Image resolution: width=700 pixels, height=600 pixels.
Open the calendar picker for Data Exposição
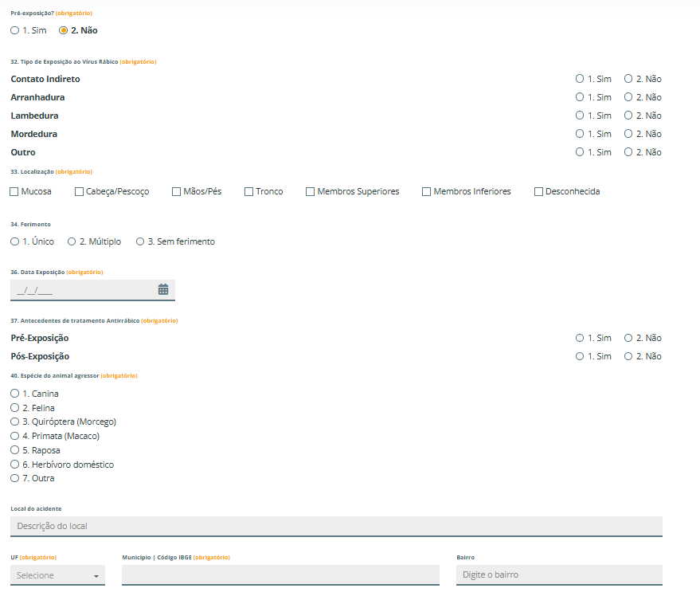point(163,289)
